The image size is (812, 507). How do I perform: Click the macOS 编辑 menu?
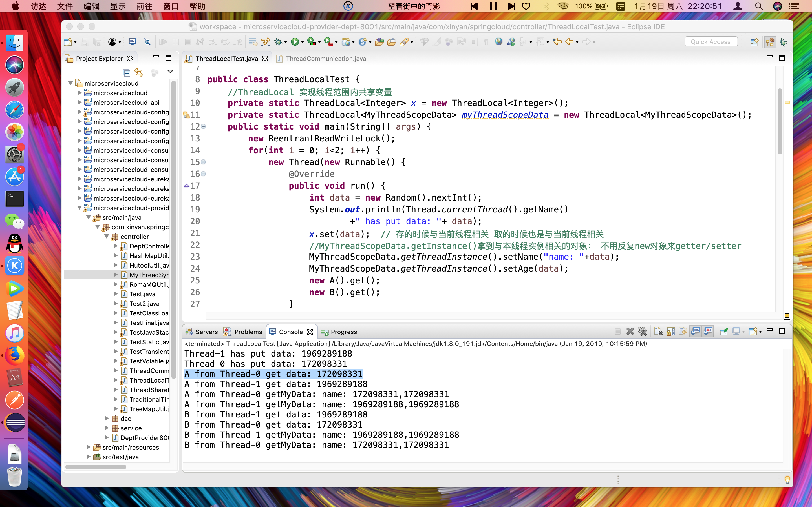pos(91,6)
